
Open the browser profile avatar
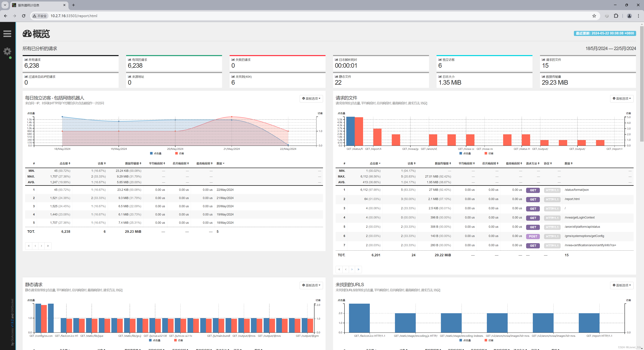coord(629,16)
